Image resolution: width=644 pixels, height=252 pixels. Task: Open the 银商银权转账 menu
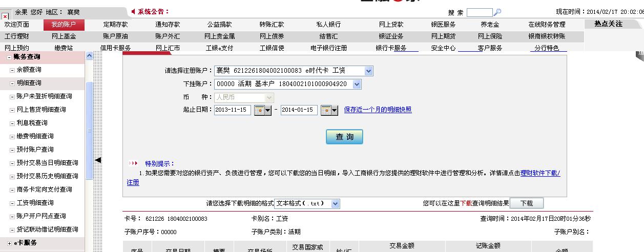coord(547,36)
